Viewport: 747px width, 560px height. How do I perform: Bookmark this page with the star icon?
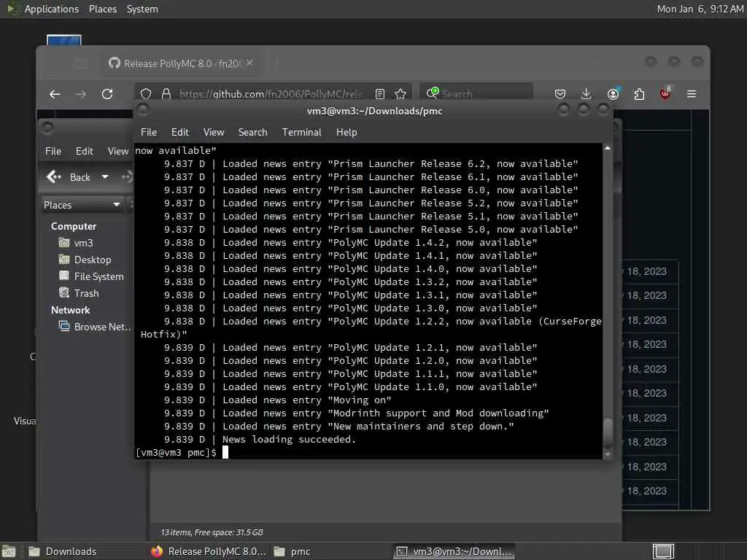(x=400, y=94)
